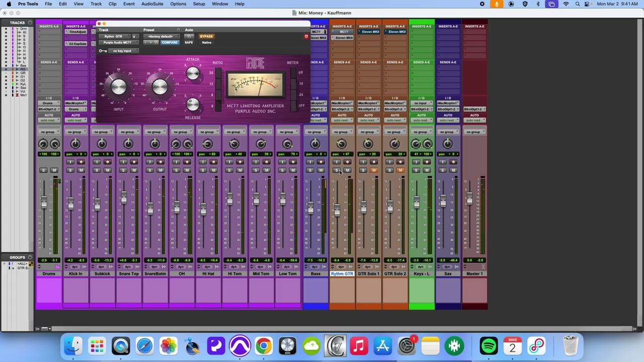Click the MC77 insert on Rythm GTR
Viewport: 644px width, 362px height.
click(x=342, y=32)
